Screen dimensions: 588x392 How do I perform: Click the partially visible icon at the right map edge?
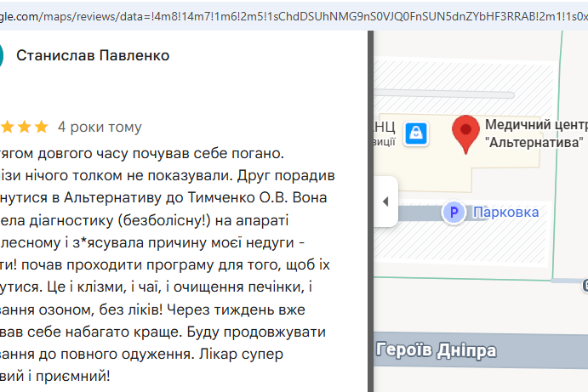click(585, 285)
